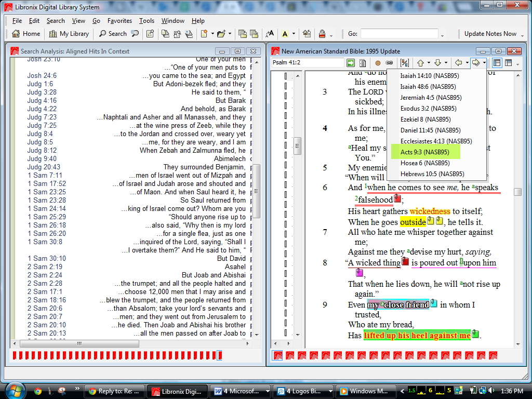Open the Josh 24:6 search hit

(x=42, y=76)
